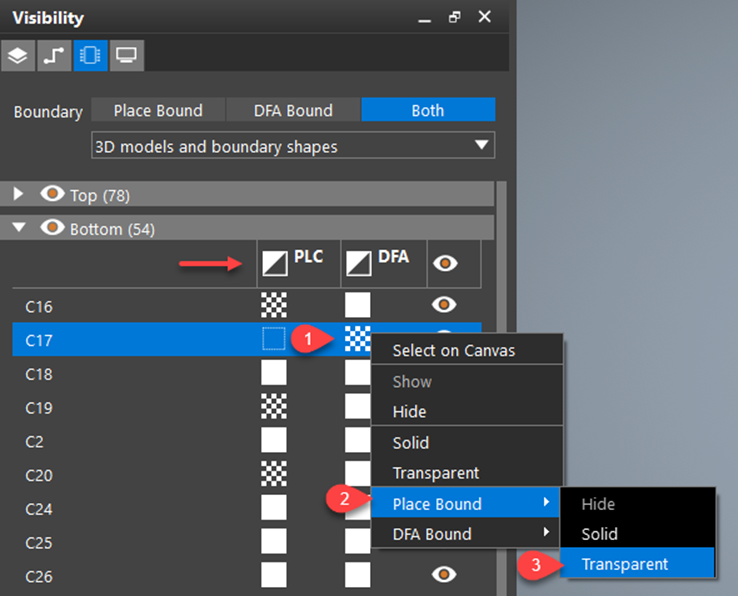Choose Hide in the context menu
The image size is (738, 596).
coord(467,411)
